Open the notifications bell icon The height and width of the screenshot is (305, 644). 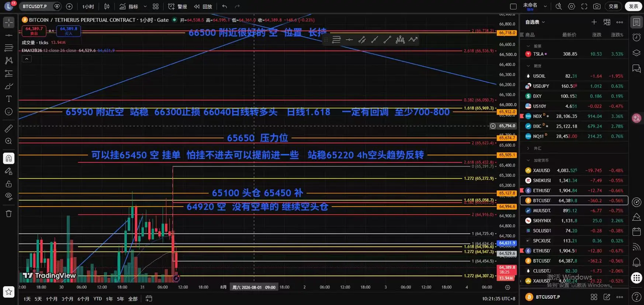[x=637, y=262]
